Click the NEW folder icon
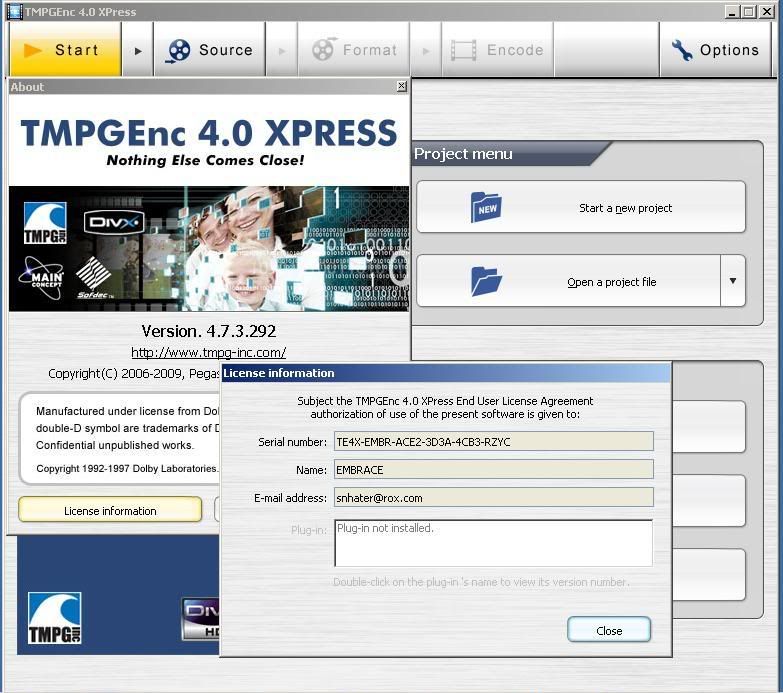783x693 pixels. click(486, 208)
